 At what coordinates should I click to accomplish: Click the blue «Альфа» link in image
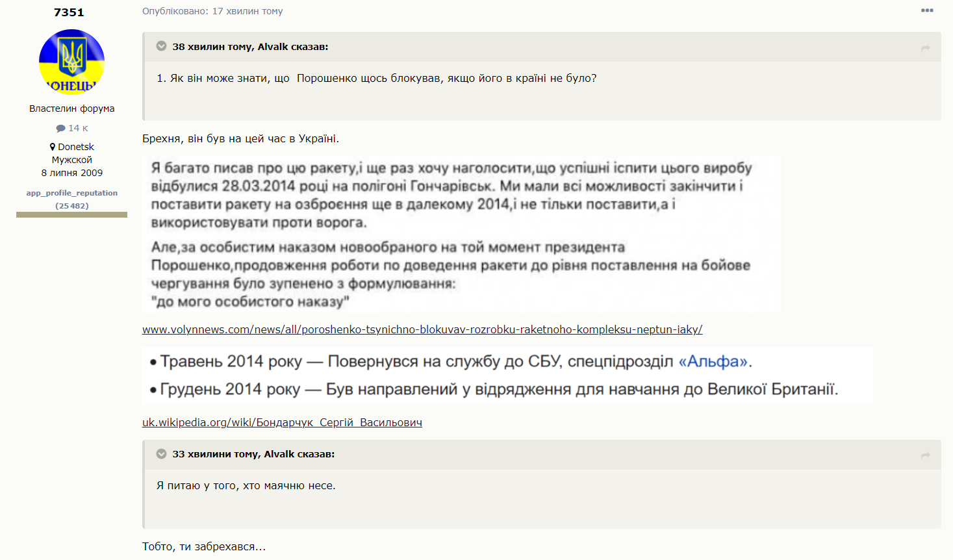[x=713, y=361]
